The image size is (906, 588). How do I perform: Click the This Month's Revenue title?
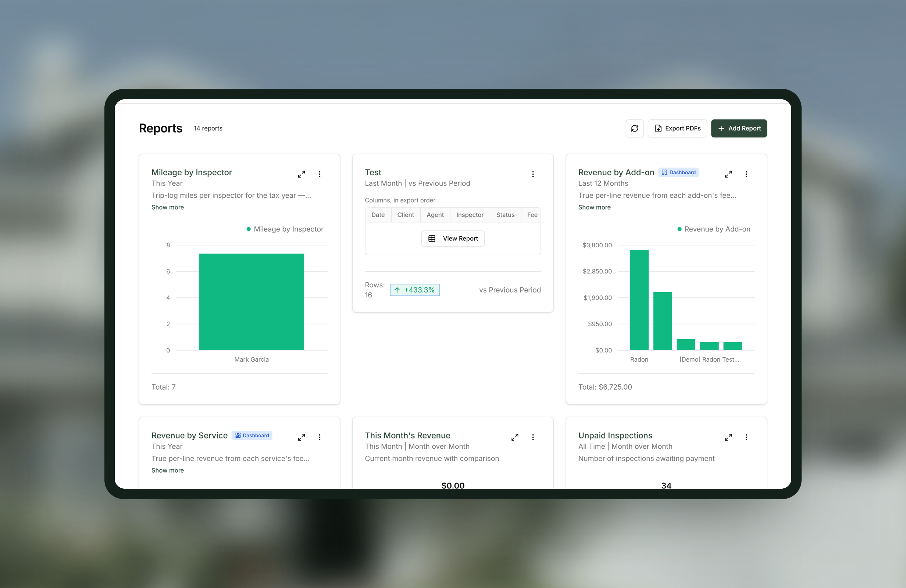pos(407,435)
